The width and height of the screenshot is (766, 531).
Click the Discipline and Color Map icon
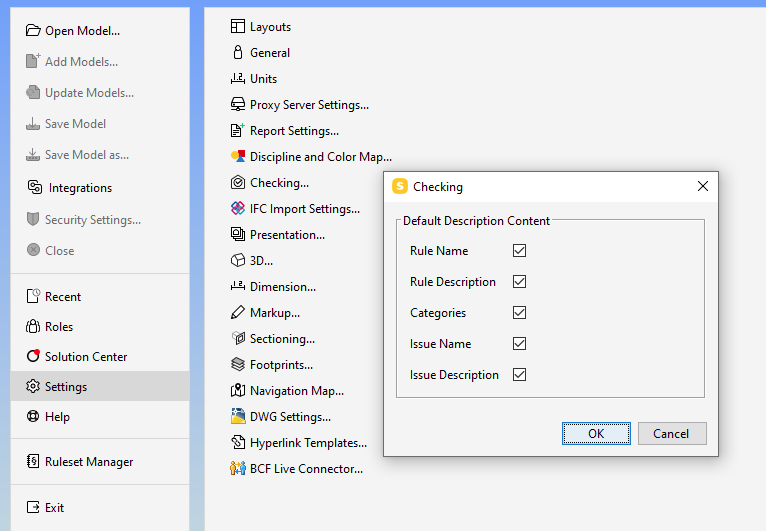237,156
